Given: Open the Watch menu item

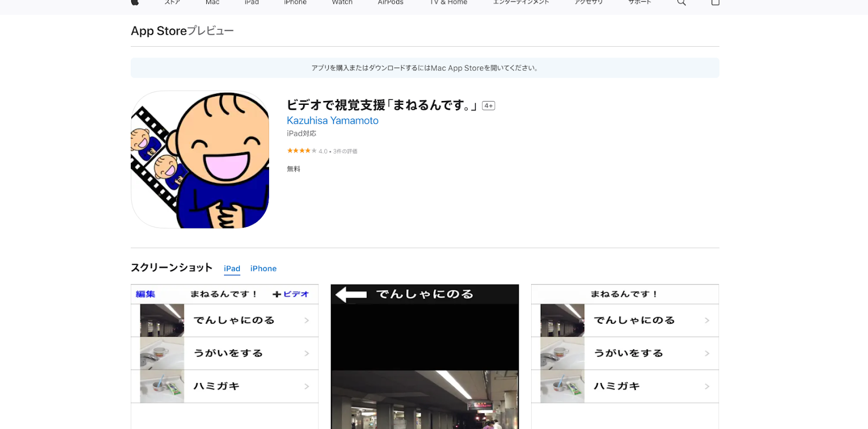Looking at the screenshot, I should click(342, 2).
